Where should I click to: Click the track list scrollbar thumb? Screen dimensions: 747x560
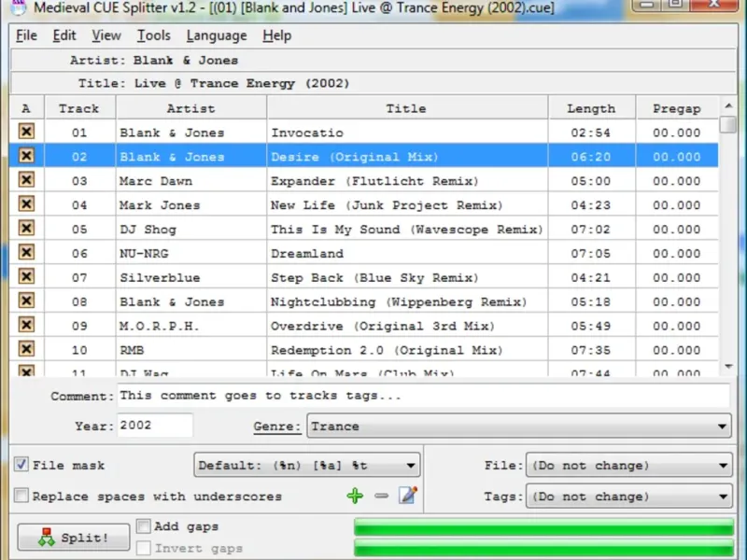tap(728, 124)
